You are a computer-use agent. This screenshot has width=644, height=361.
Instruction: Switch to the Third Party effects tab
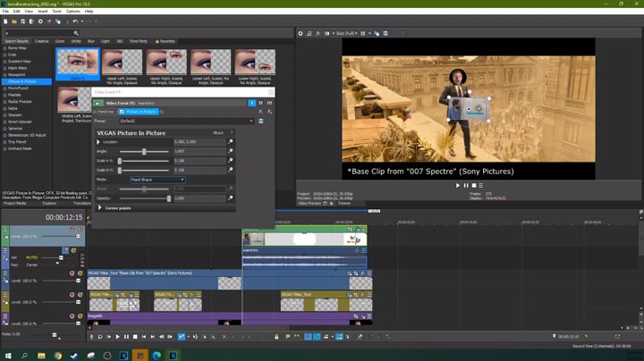[x=139, y=41]
